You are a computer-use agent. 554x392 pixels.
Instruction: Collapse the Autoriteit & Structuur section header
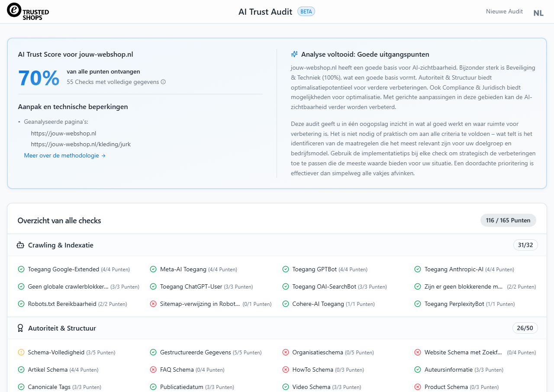(62, 328)
